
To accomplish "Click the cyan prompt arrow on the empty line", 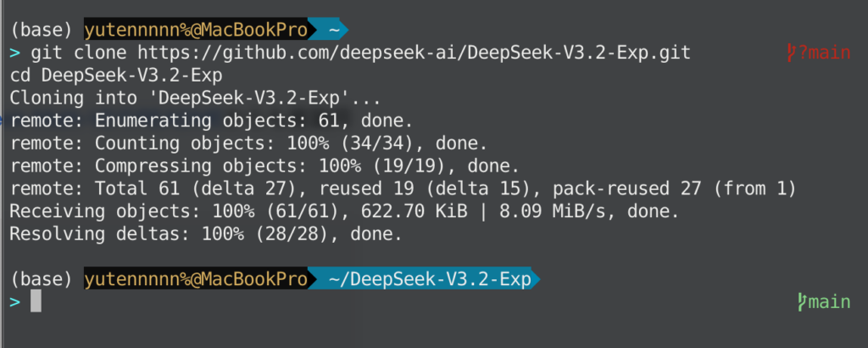I will tap(14, 301).
